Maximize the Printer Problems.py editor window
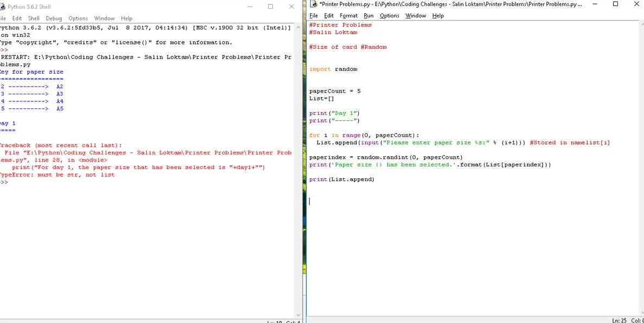This screenshot has height=323, width=644. pyautogui.click(x=615, y=4)
